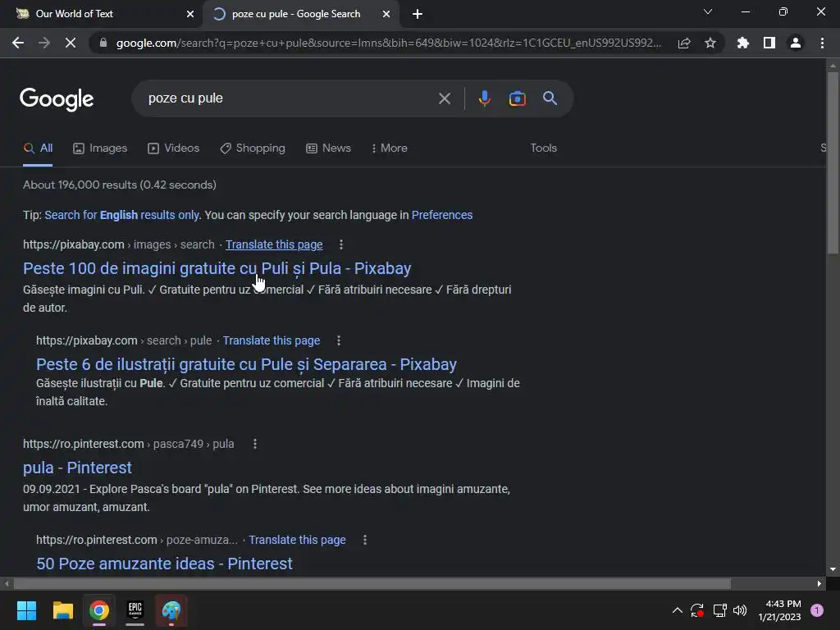840x630 pixels.
Task: Open tab search dropdown chevron
Action: click(708, 11)
